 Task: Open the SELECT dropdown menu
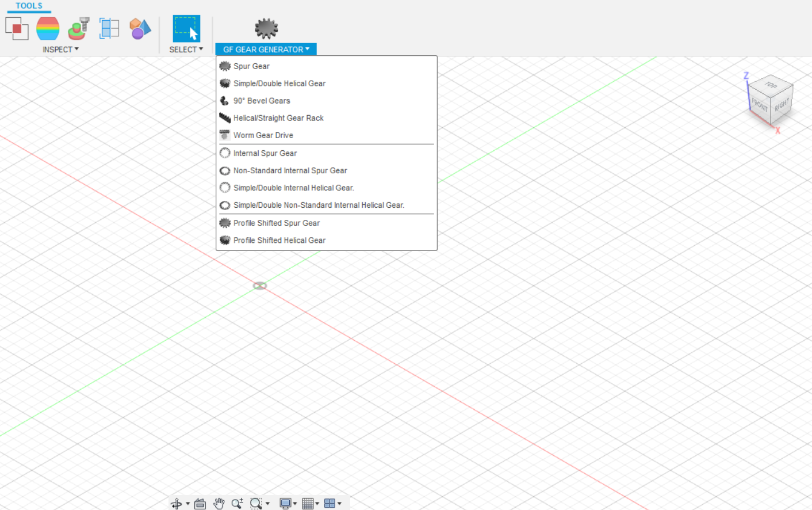point(186,50)
